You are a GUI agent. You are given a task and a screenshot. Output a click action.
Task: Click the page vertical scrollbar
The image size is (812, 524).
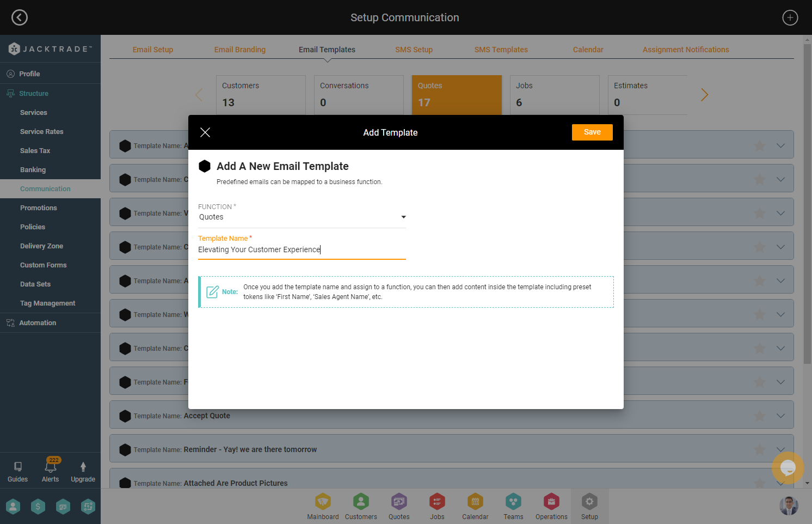807,204
